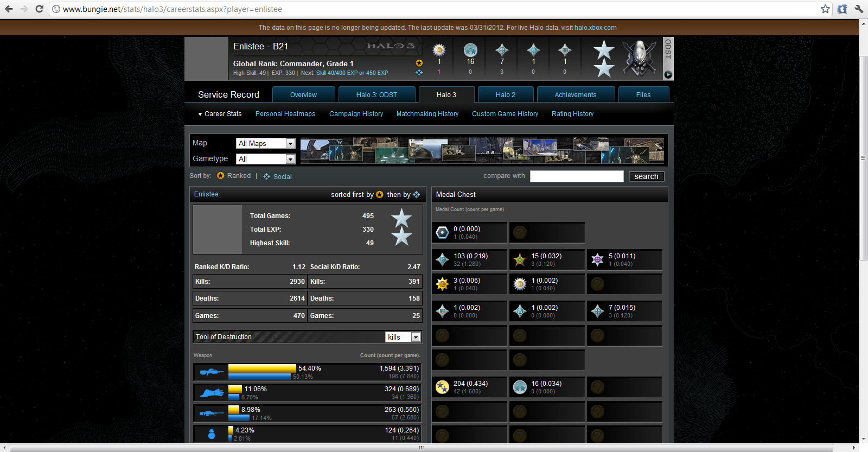This screenshot has height=452, width=868.
Task: Click the gold sun medal showing 3 (0.006)
Action: tap(443, 284)
